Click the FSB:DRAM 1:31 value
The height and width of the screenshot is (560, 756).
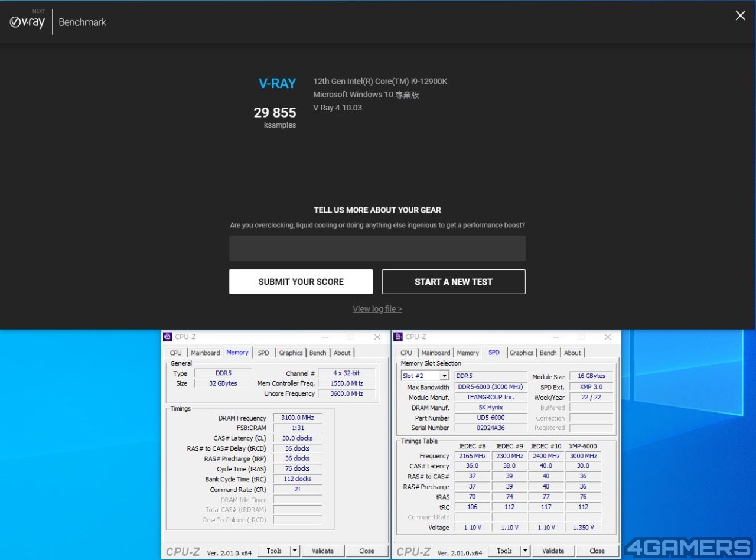[x=298, y=428]
